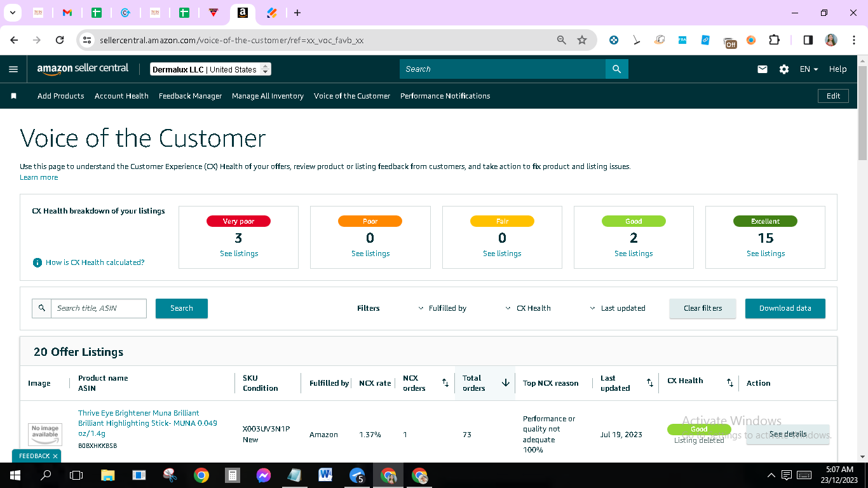Open the settings gear in Seller Central
The width and height of the screenshot is (868, 488).
tap(784, 69)
